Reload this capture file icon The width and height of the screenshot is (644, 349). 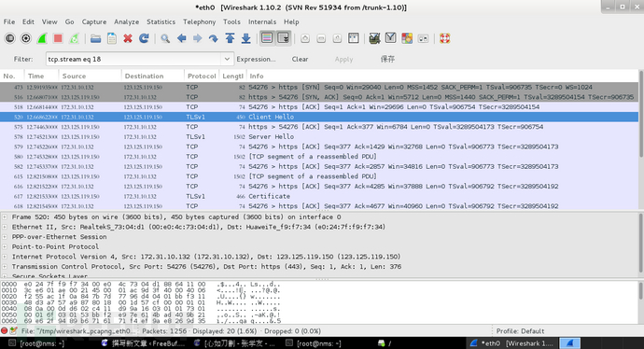pyautogui.click(x=144, y=38)
